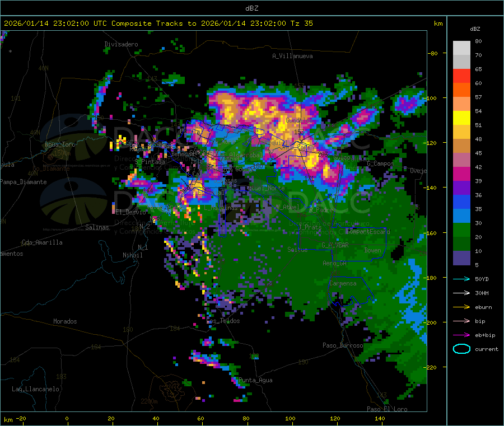Click the Pampa_Diamante map label
This screenshot has height=426, width=504.
(x=24, y=182)
